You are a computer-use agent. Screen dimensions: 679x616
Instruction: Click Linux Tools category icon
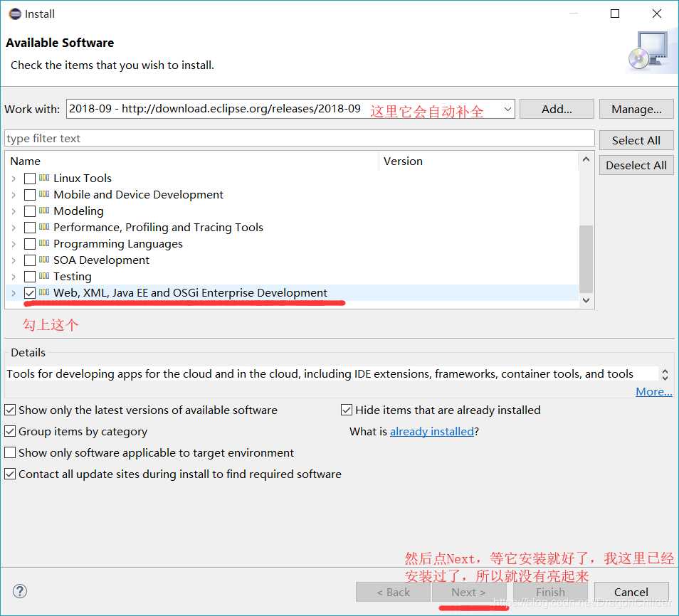44,178
